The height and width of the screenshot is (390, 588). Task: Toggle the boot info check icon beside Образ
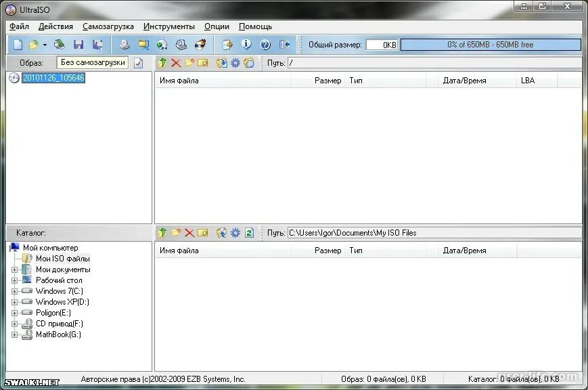[139, 63]
